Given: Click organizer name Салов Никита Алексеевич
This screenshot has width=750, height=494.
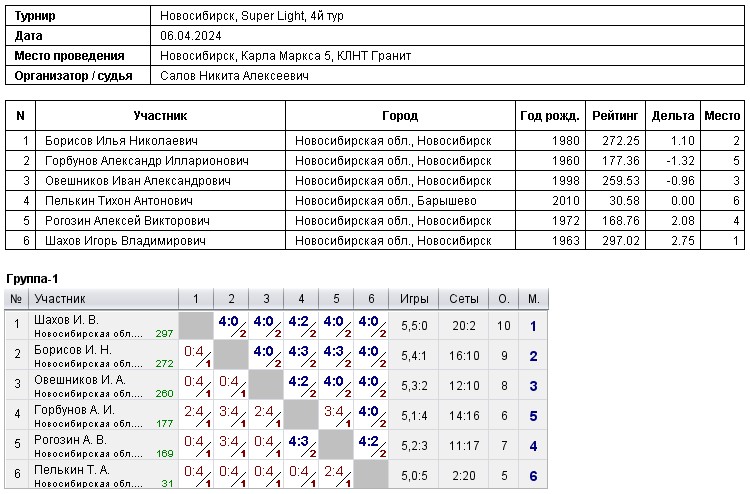Looking at the screenshot, I should pos(234,76).
